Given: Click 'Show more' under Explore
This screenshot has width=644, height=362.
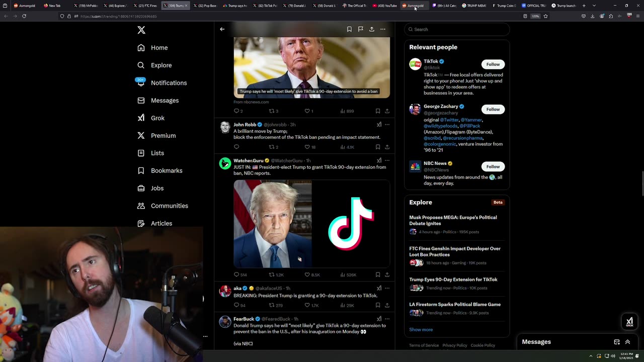Looking at the screenshot, I should [x=421, y=329].
